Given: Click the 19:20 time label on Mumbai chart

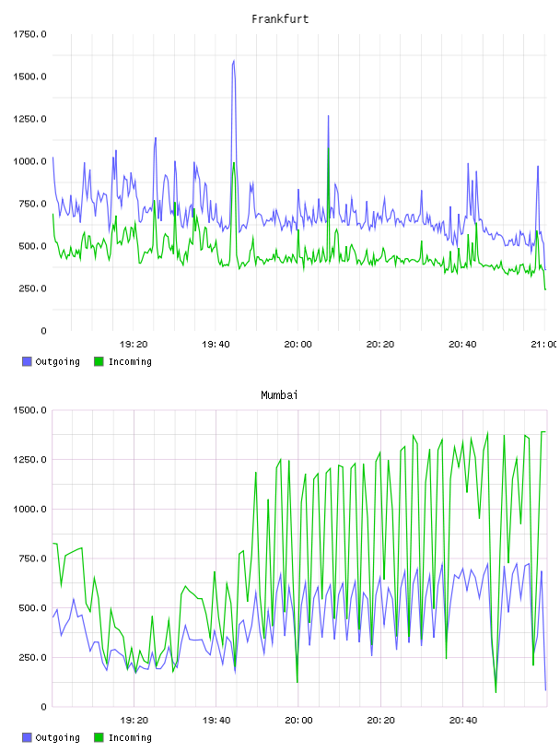Looking at the screenshot, I should pos(134,721).
